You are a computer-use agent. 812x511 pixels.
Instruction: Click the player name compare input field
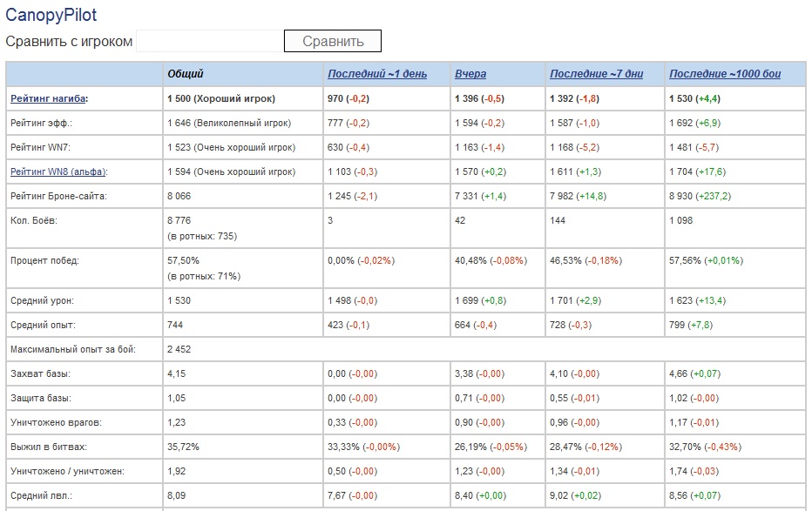click(209, 42)
